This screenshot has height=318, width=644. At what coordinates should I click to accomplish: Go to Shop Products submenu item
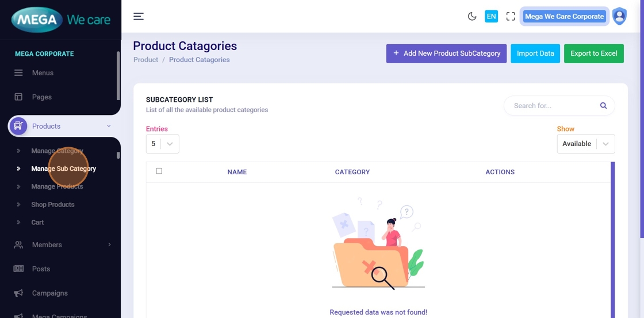click(x=53, y=205)
